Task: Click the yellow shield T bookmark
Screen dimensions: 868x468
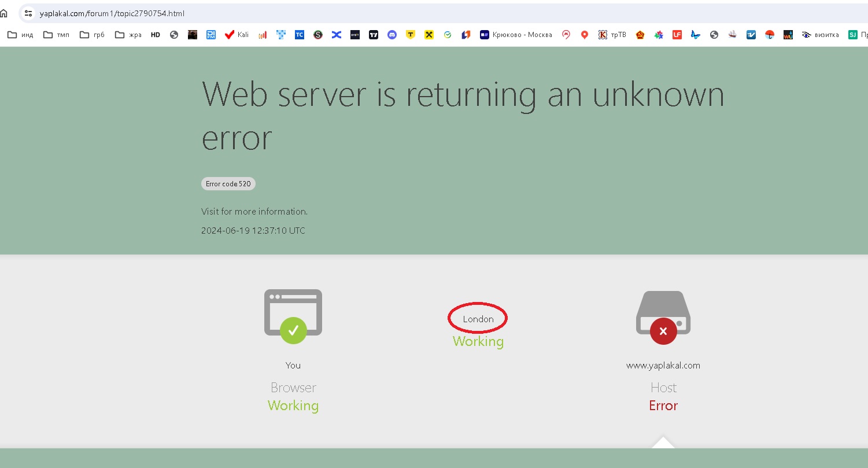Action: pyautogui.click(x=411, y=35)
